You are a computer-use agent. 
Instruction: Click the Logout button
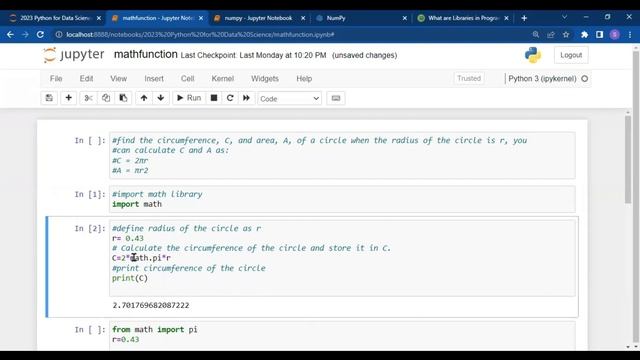tap(571, 55)
